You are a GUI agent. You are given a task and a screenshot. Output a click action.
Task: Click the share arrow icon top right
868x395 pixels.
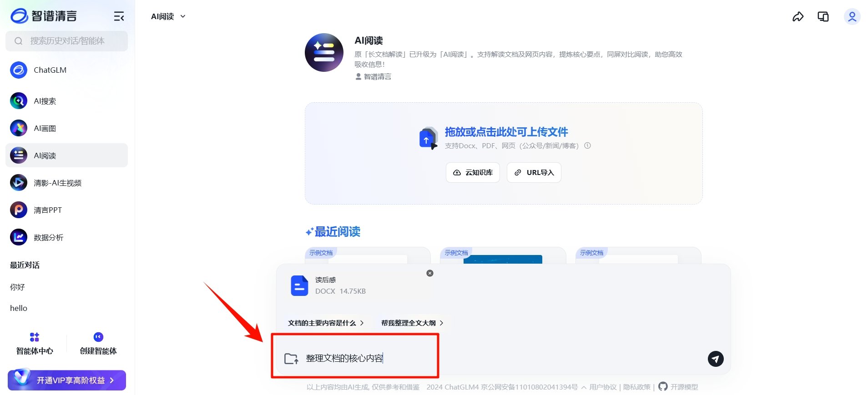798,17
